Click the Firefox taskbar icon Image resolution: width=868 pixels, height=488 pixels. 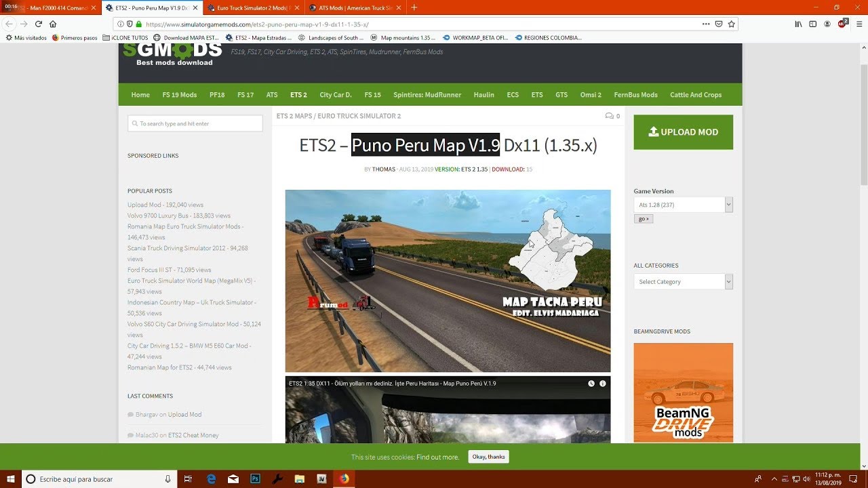(344, 479)
